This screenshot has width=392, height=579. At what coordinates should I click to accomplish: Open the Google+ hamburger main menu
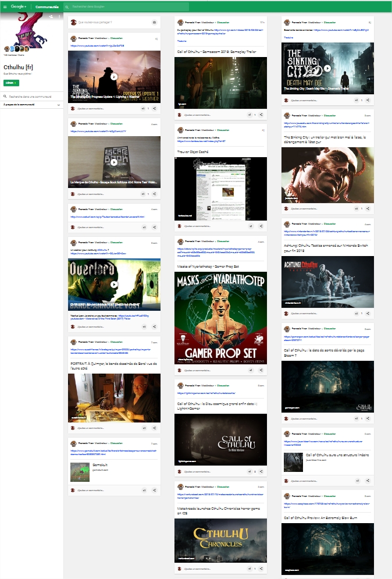5,6
